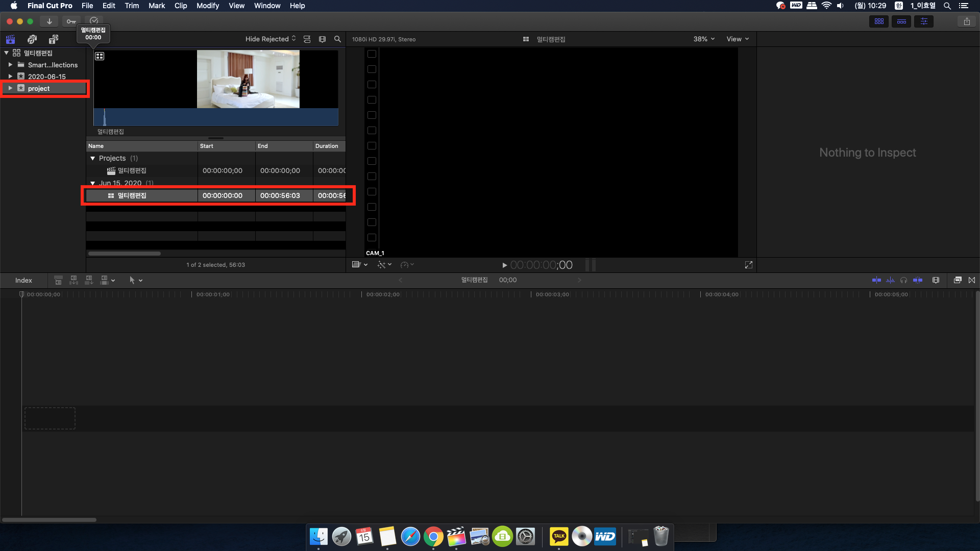Open the Share export icon
Image resolution: width=980 pixels, height=551 pixels.
point(967,21)
